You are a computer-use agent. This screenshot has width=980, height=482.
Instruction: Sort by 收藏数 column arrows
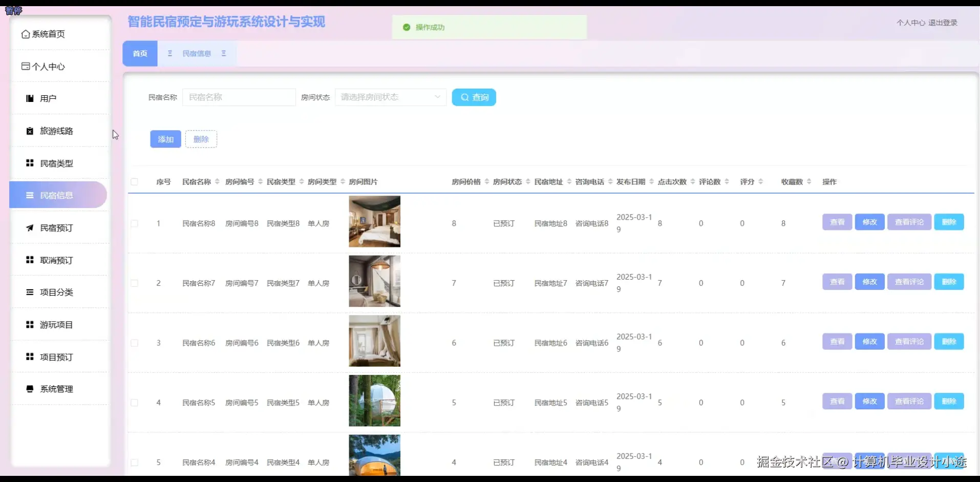[809, 182]
